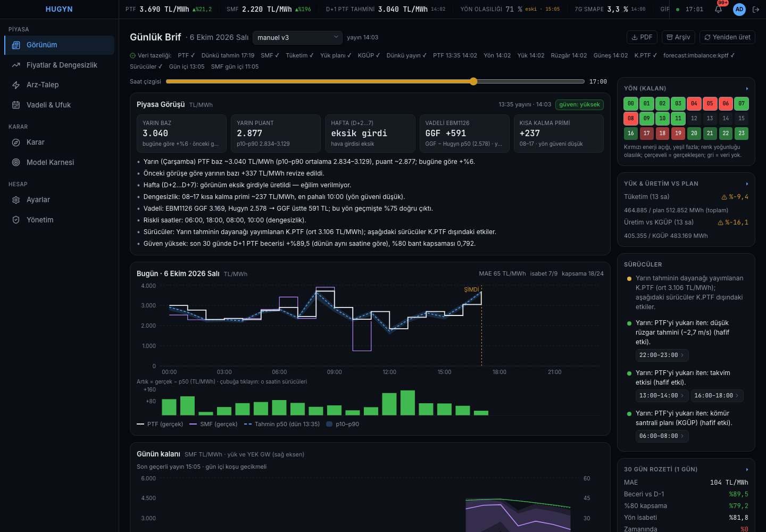Select hour 08 cell in direction grid

click(631, 118)
